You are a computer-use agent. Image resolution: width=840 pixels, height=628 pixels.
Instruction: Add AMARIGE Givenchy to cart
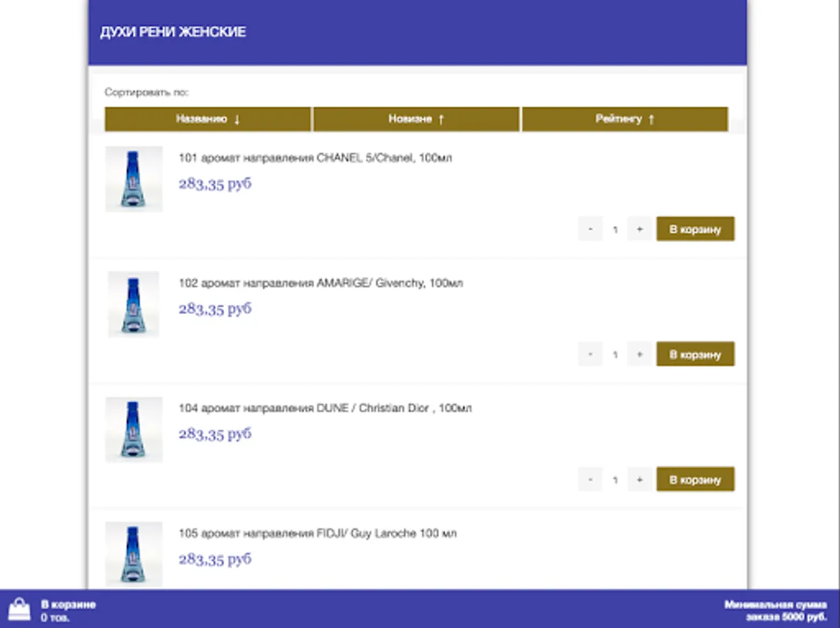[695, 354]
